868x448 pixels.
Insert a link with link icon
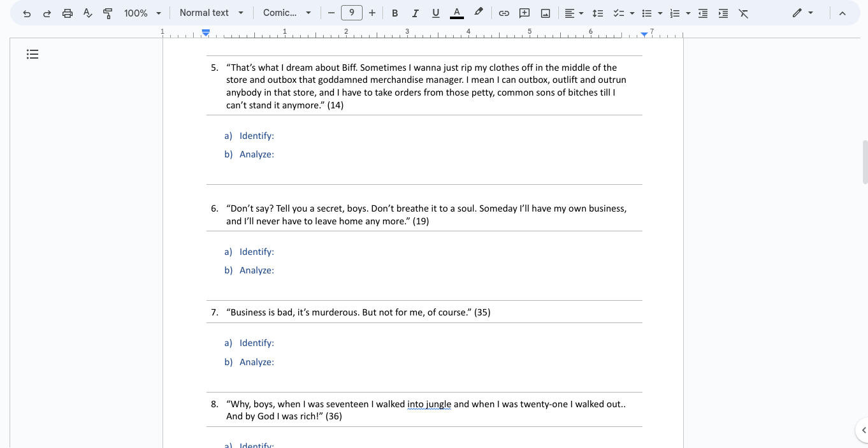click(x=504, y=13)
